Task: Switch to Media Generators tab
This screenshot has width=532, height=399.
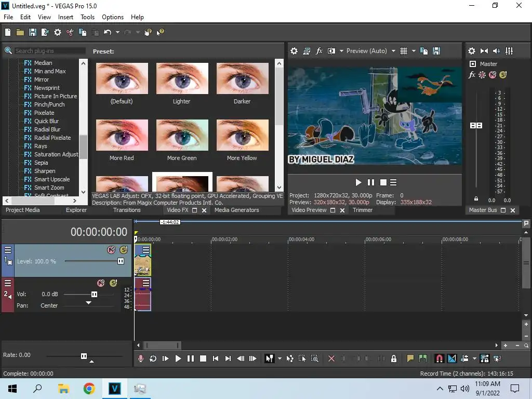Action: 237,210
